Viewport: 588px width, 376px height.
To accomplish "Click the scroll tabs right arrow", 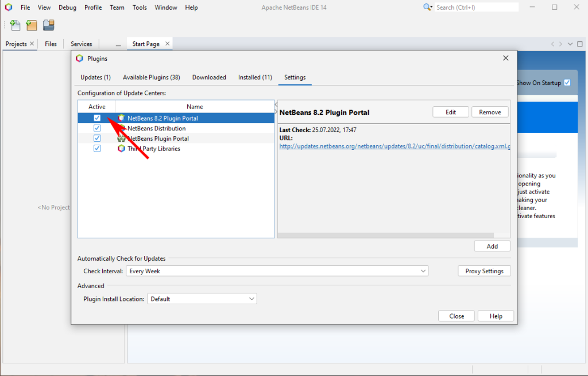I will coord(560,44).
